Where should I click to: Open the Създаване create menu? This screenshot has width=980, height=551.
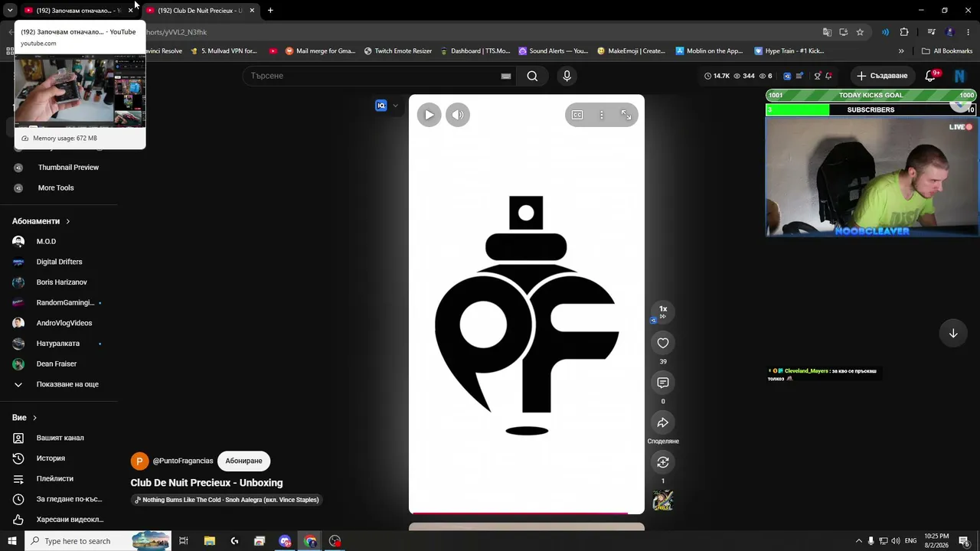(x=882, y=76)
